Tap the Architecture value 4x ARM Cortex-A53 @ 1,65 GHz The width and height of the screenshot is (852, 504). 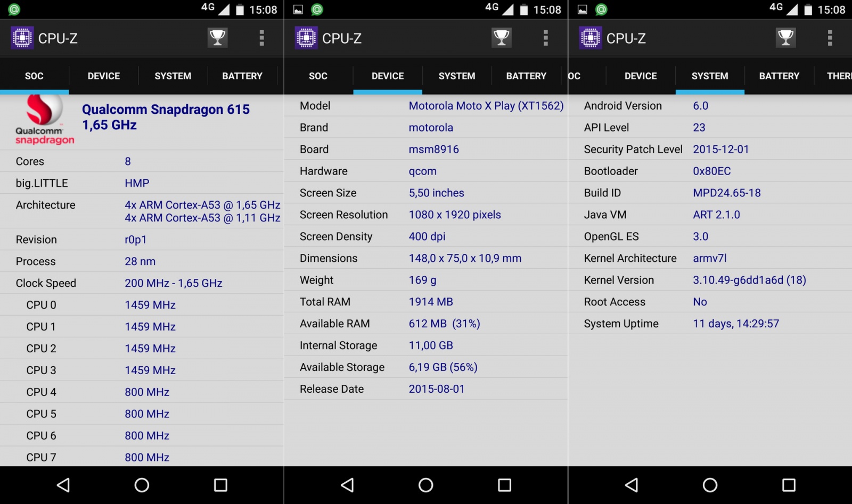tap(202, 205)
